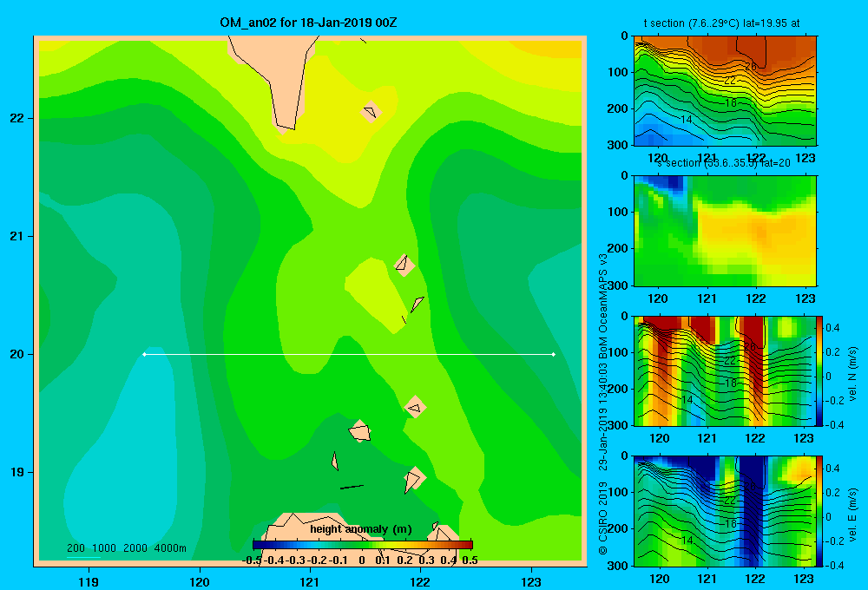Viewport: 868px width, 590px height.
Task: Click the 0.4 tick on vel. N color bar
Action: (832, 328)
